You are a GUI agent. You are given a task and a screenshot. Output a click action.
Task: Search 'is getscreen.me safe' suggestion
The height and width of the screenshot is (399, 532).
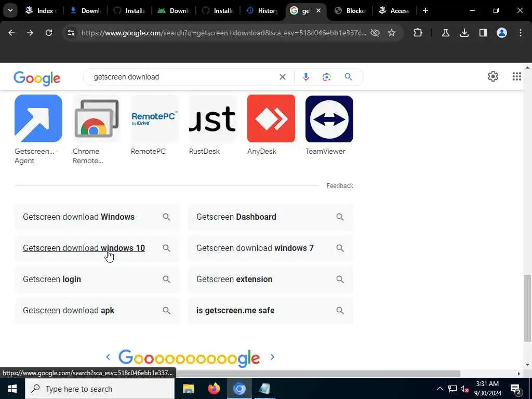(270, 311)
